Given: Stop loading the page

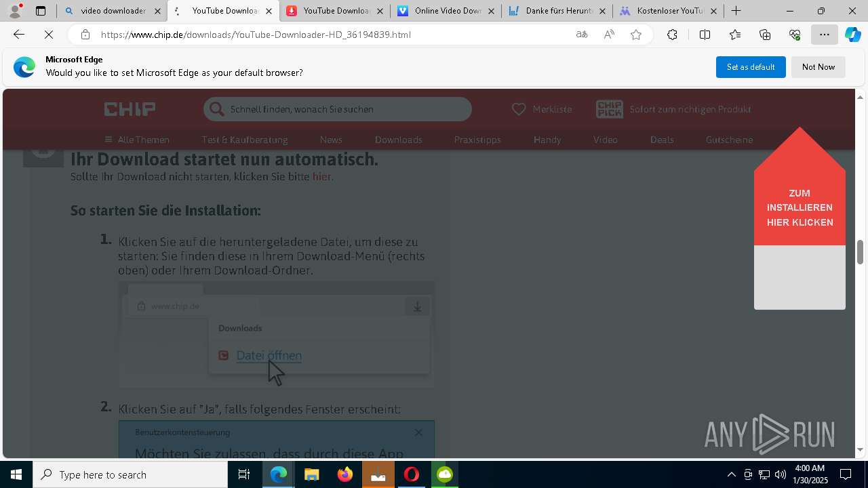Looking at the screenshot, I should [49, 35].
